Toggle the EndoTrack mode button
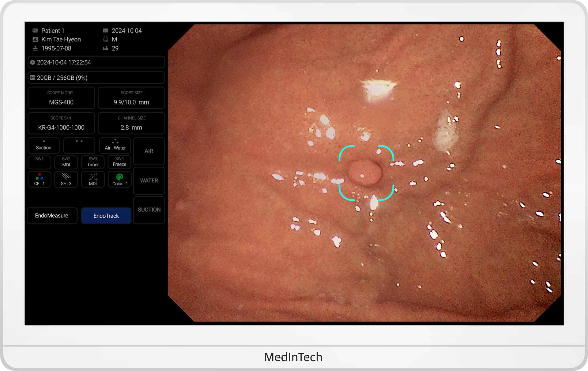 (106, 216)
